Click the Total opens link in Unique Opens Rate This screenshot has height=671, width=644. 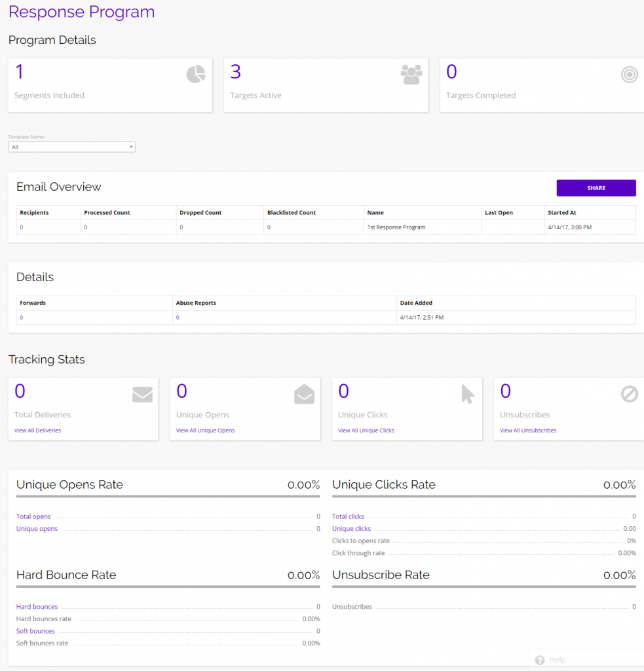pyautogui.click(x=33, y=516)
